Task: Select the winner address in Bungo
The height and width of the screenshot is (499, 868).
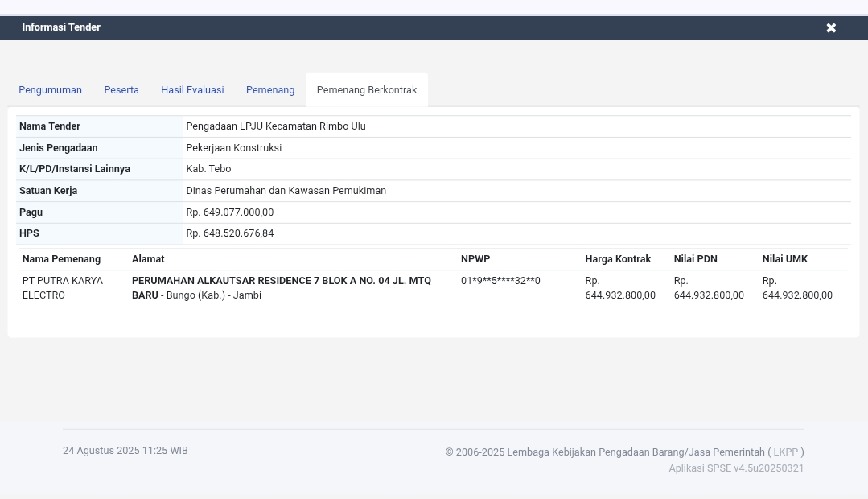Action: [281, 287]
